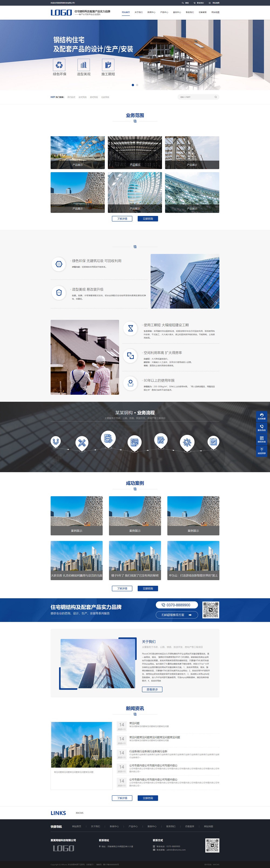The image size is (270, 868).
Task: Select the first banner carousel dot
Action: 133,85
